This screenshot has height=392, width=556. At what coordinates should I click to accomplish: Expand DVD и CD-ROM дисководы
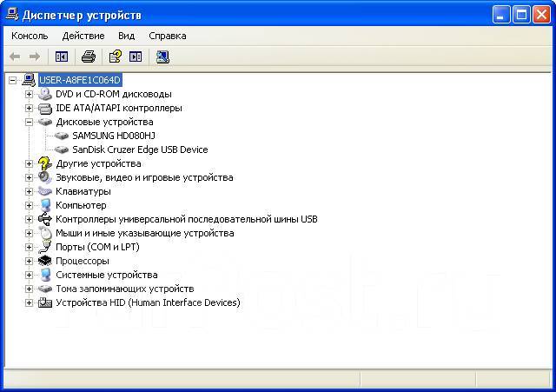point(29,95)
